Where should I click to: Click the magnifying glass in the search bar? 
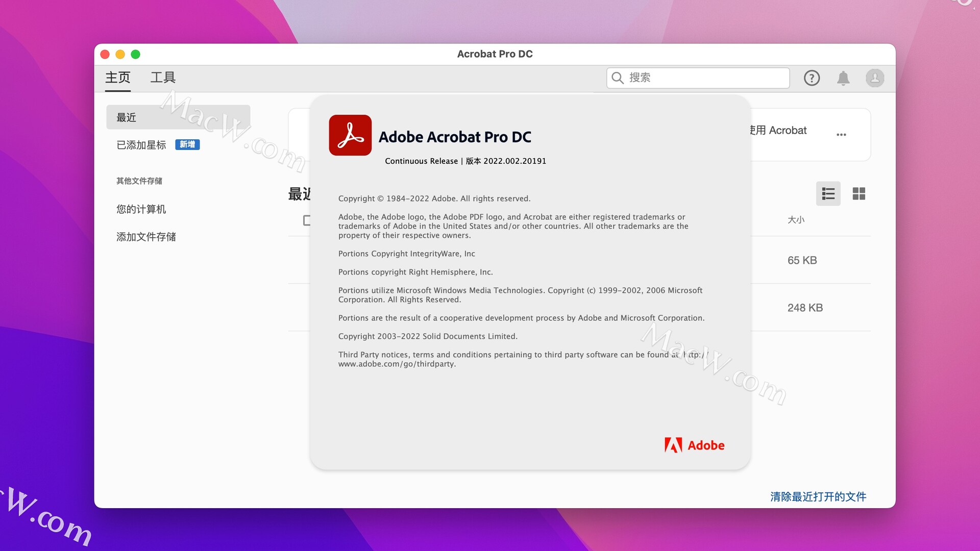point(618,78)
